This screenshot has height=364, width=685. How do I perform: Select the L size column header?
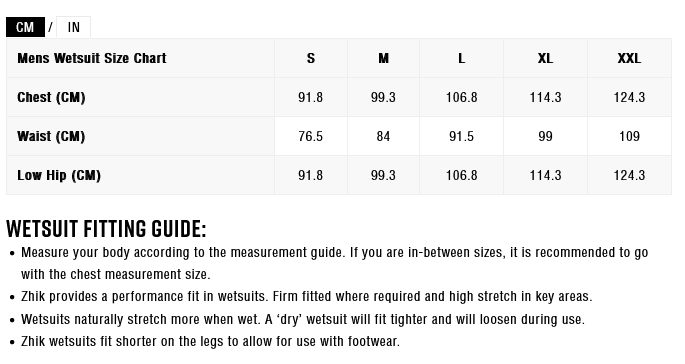[461, 58]
